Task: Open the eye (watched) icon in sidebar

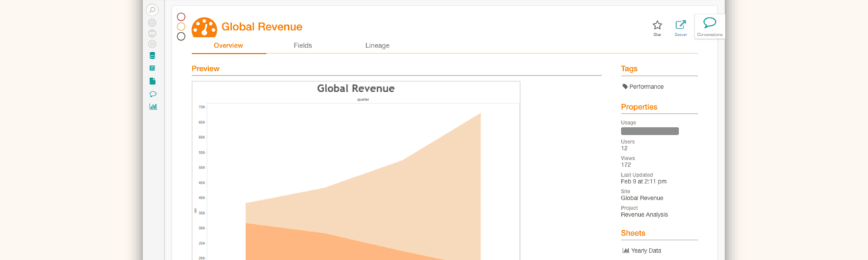Action: click(152, 33)
